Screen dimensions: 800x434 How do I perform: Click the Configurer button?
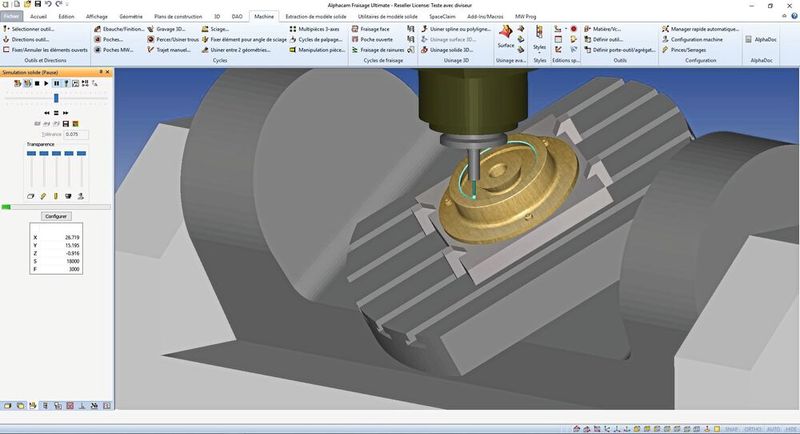click(56, 216)
